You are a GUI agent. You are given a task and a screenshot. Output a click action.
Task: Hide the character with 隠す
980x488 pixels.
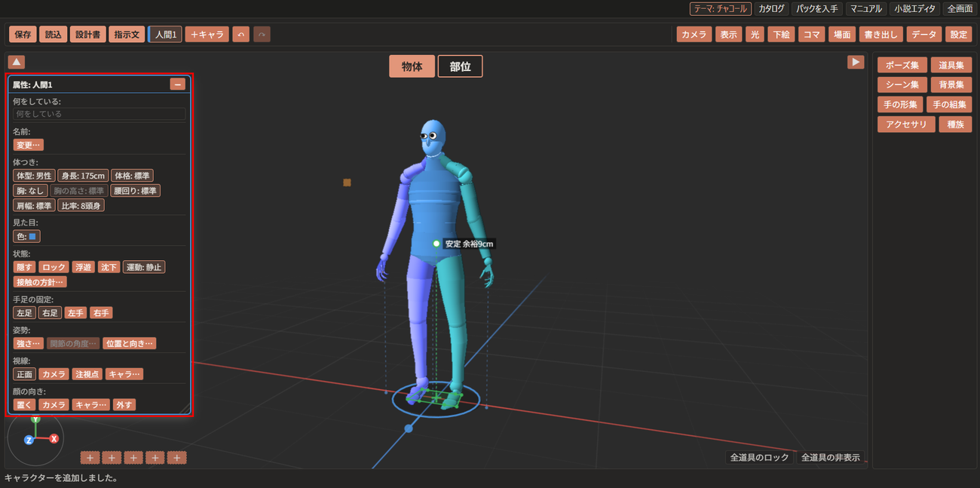point(24,267)
